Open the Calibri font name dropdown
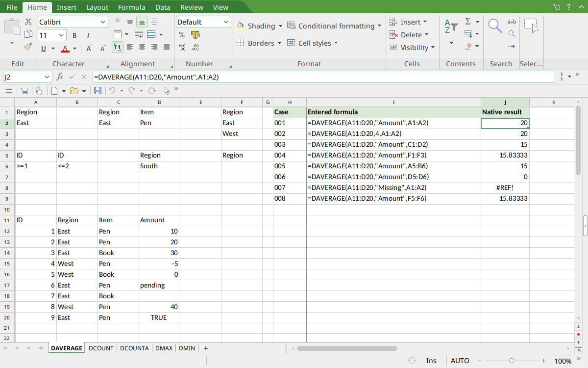 pyautogui.click(x=103, y=22)
